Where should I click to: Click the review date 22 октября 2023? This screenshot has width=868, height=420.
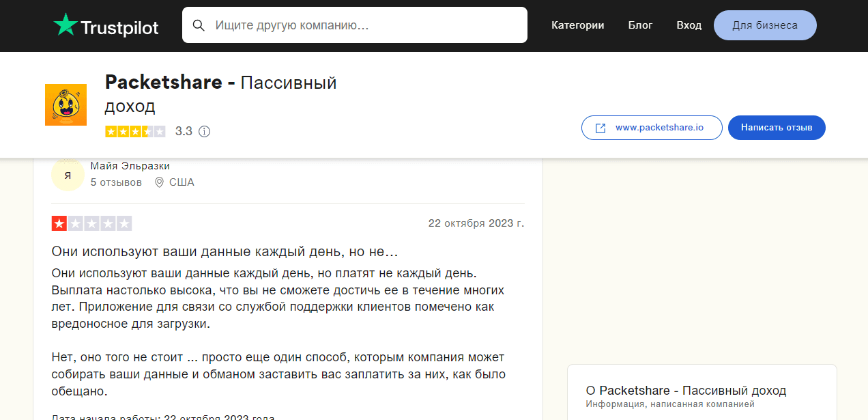(476, 223)
